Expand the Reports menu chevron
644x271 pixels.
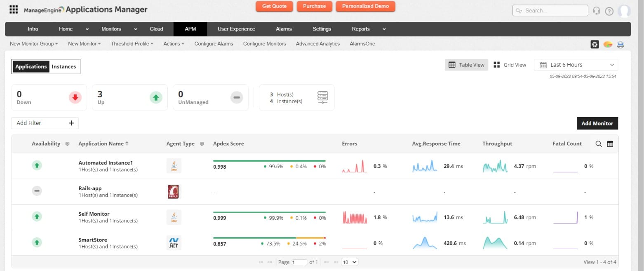384,29
